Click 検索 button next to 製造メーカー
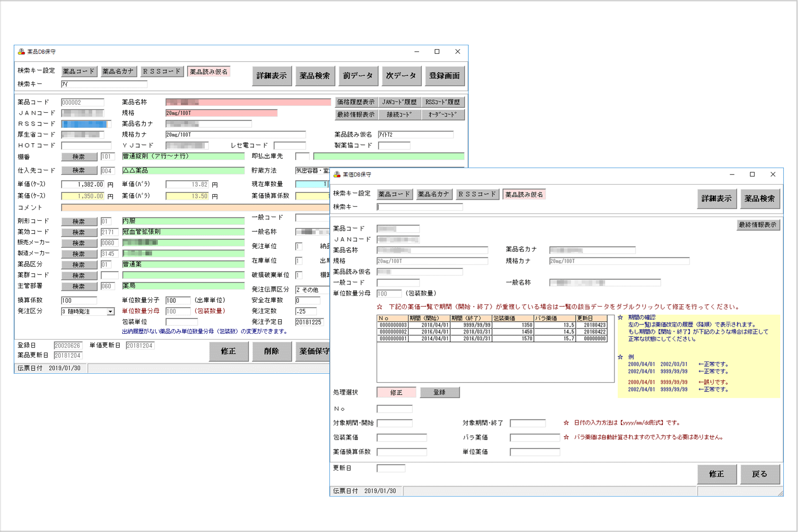The width and height of the screenshot is (798, 532). coord(79,254)
